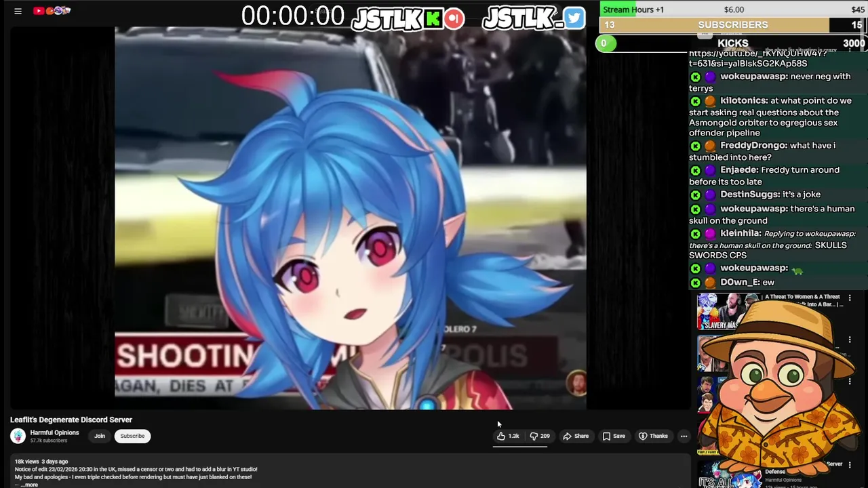868x488 pixels.
Task: Subscribe to Harmful Opinions
Action: click(132, 436)
